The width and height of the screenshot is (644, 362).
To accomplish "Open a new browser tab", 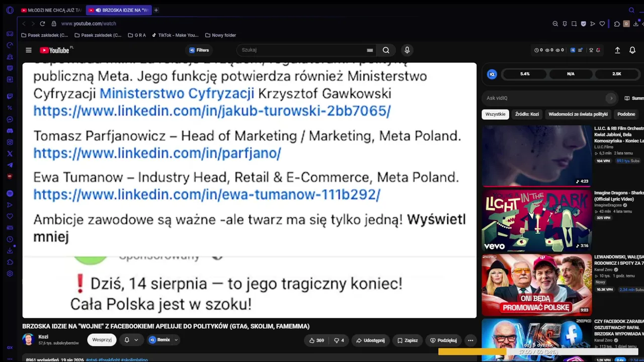I will (156, 10).
